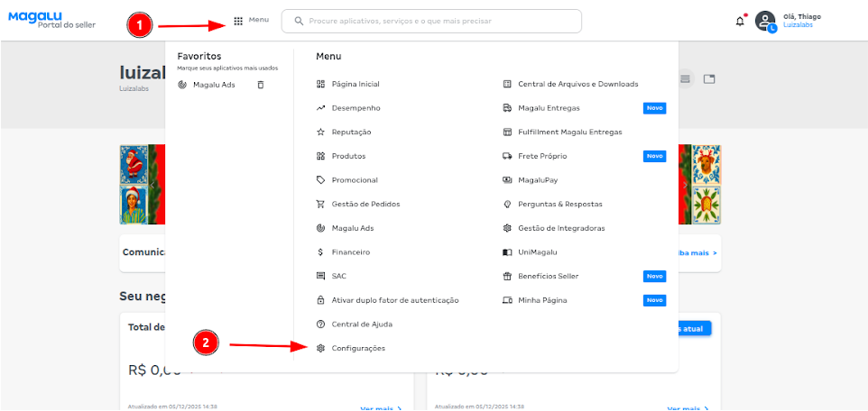Open MagaluPay entry
The image size is (868, 411).
click(x=538, y=179)
